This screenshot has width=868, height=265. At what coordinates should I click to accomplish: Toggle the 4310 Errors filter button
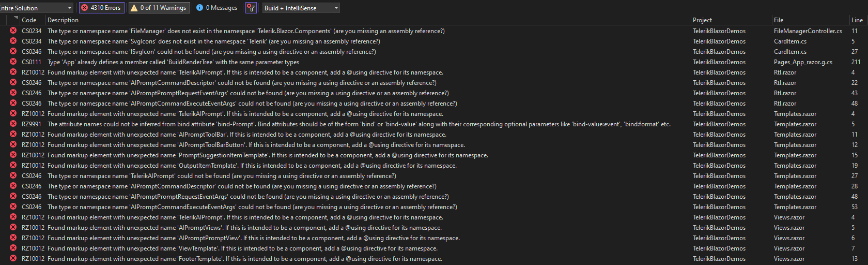(101, 8)
